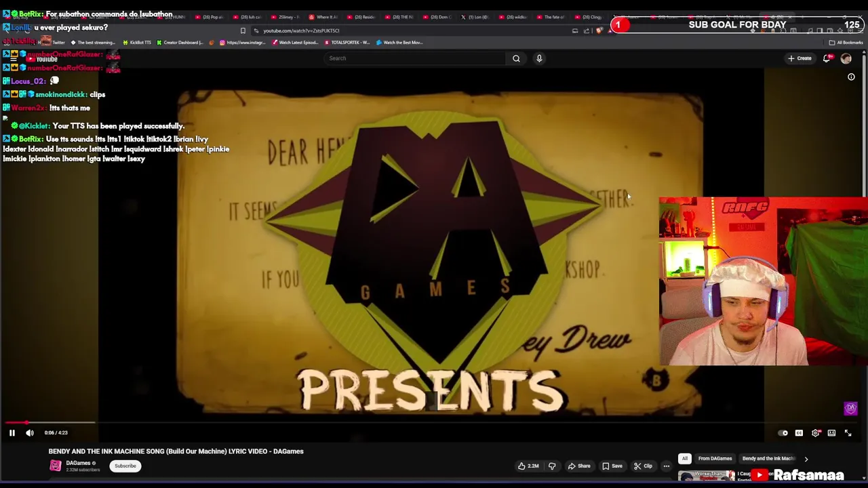Click the DAGames watermark on the video
868x488 pixels.
[850, 408]
